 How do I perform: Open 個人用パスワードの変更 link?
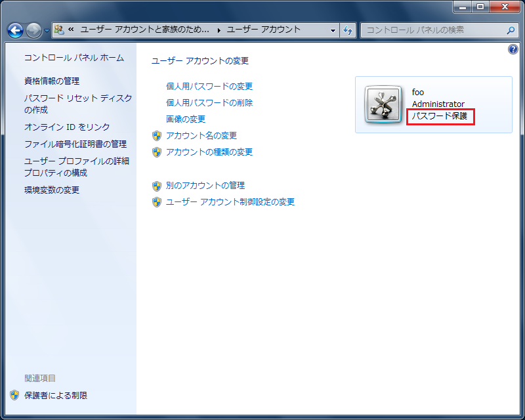click(209, 86)
